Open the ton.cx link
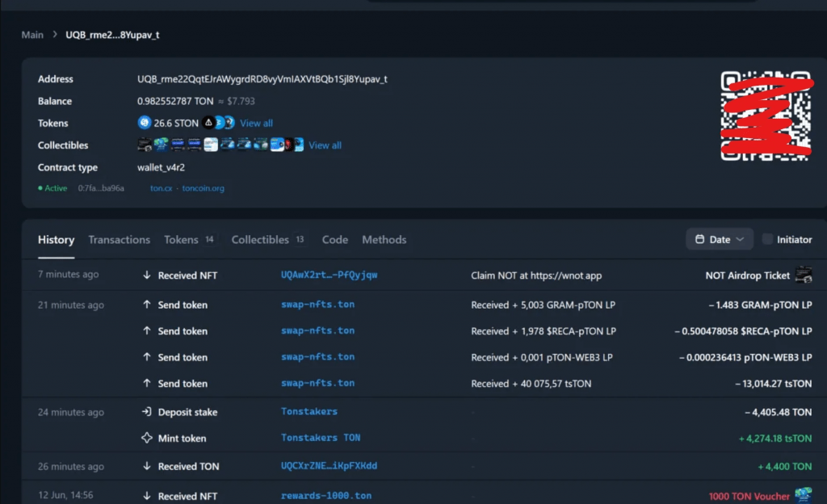 [161, 188]
